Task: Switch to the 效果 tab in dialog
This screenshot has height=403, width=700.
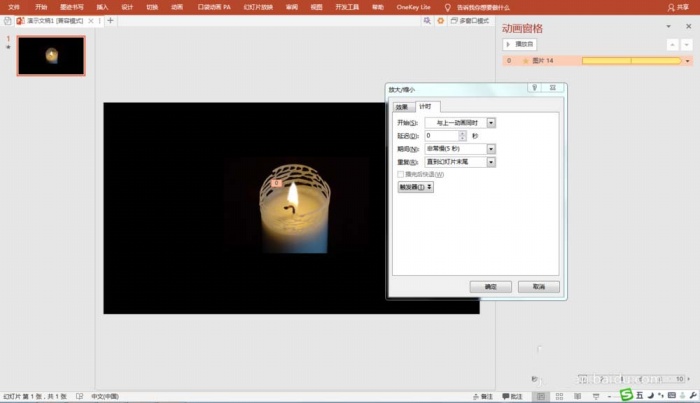Action: pos(401,106)
